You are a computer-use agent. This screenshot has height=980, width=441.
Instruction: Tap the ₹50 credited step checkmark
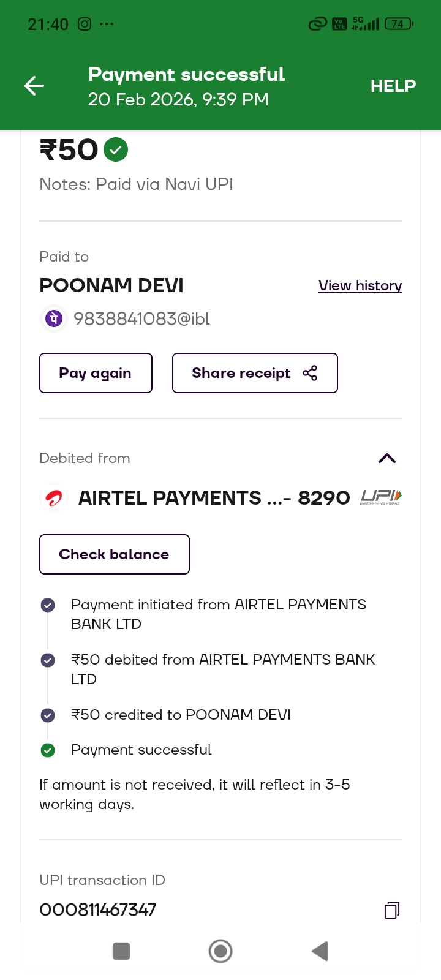pyautogui.click(x=48, y=715)
